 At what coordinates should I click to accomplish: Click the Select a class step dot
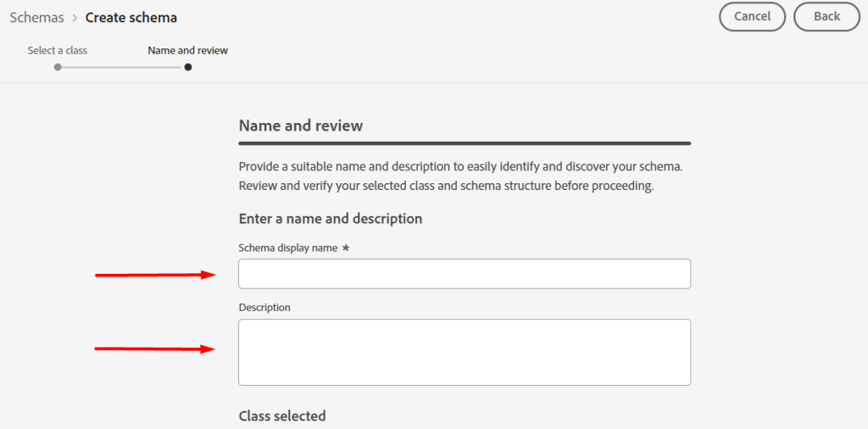click(x=58, y=68)
